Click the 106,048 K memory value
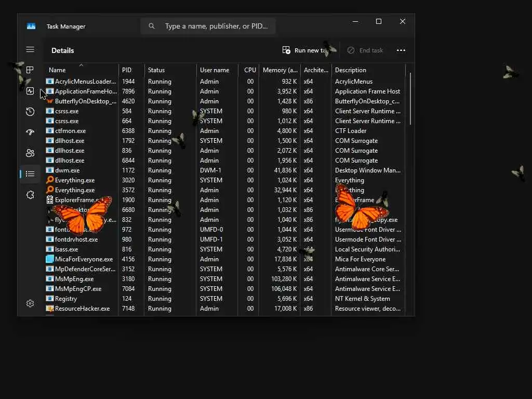 pyautogui.click(x=284, y=289)
